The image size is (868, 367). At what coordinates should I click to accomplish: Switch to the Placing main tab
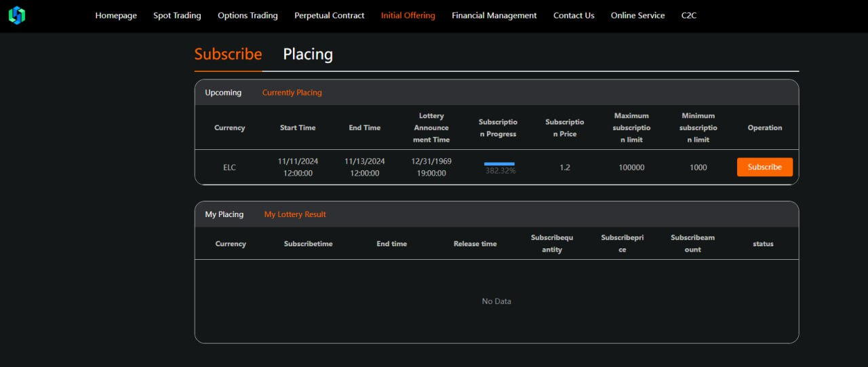pos(308,54)
